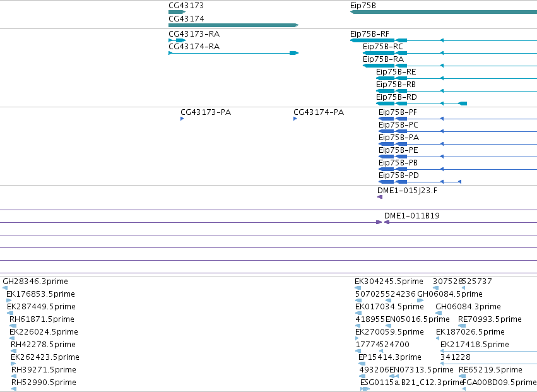Select the CG43173-PA protein marker
The width and height of the screenshot is (537, 392).
point(182,119)
